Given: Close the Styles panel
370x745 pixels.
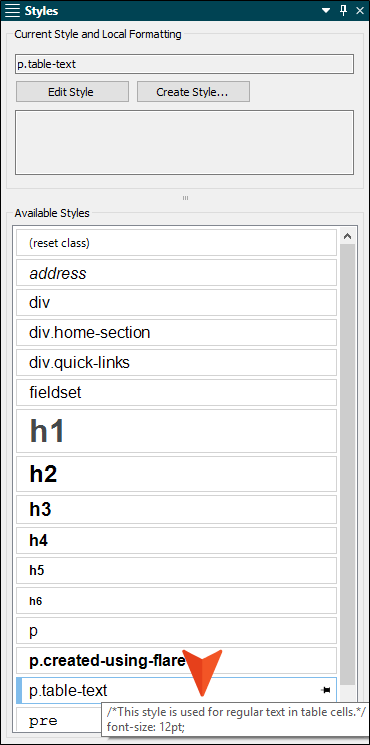Looking at the screenshot, I should point(360,10).
